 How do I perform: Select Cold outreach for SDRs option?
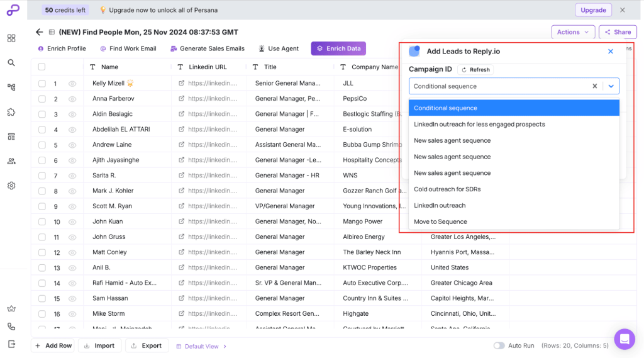tap(514, 189)
